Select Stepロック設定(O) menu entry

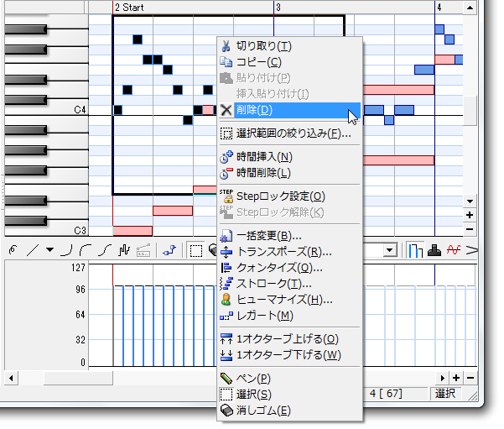289,196
